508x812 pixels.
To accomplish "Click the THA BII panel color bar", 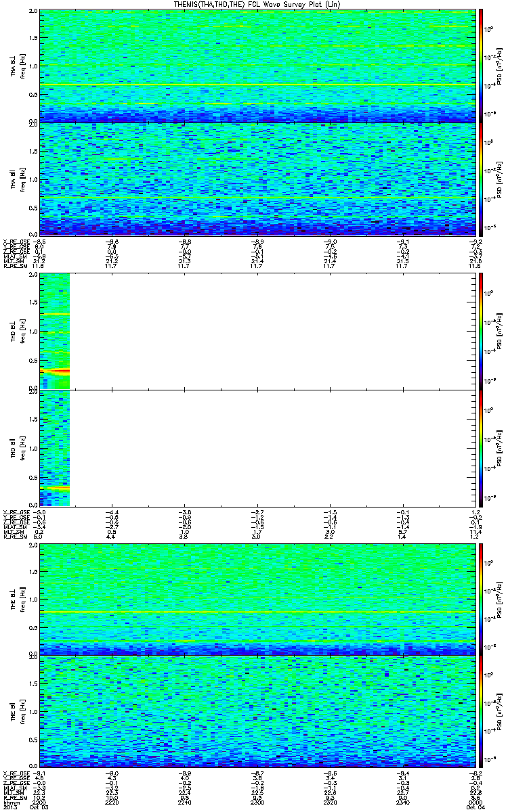I will pyautogui.click(x=481, y=179).
